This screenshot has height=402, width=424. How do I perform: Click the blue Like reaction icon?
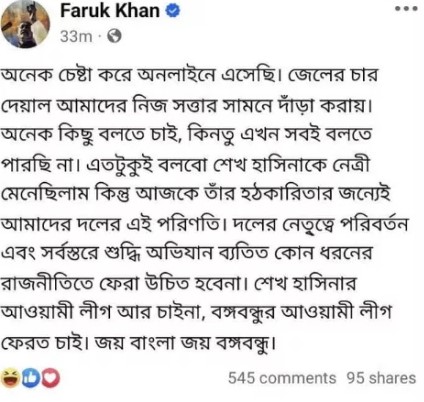pos(31,378)
